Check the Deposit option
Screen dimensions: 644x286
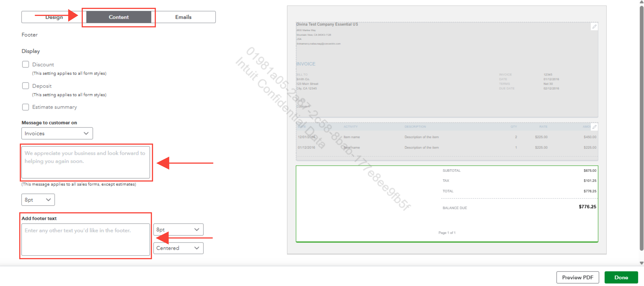pyautogui.click(x=26, y=86)
